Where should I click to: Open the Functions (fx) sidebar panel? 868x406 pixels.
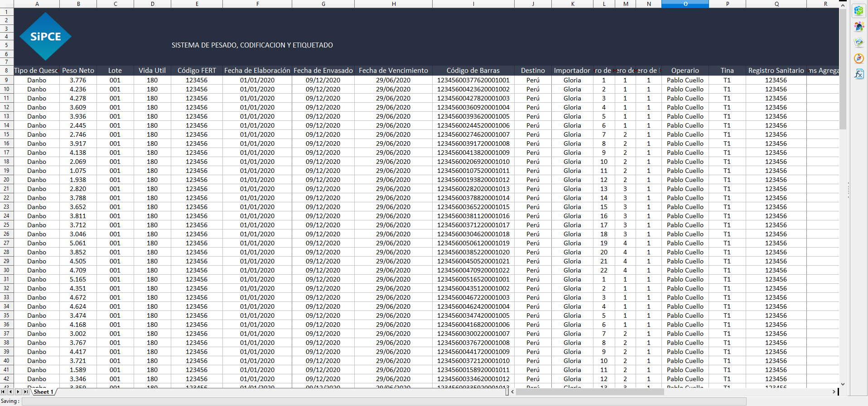[859, 74]
